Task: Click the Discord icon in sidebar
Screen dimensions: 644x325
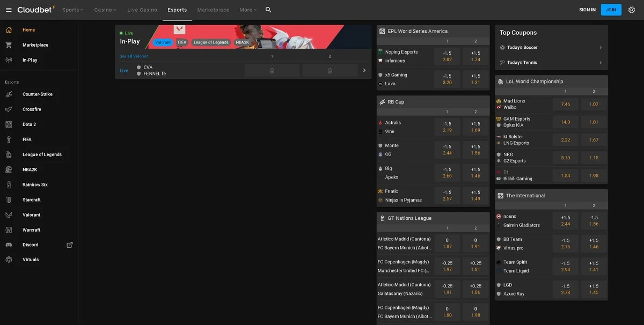Action: pyautogui.click(x=9, y=245)
